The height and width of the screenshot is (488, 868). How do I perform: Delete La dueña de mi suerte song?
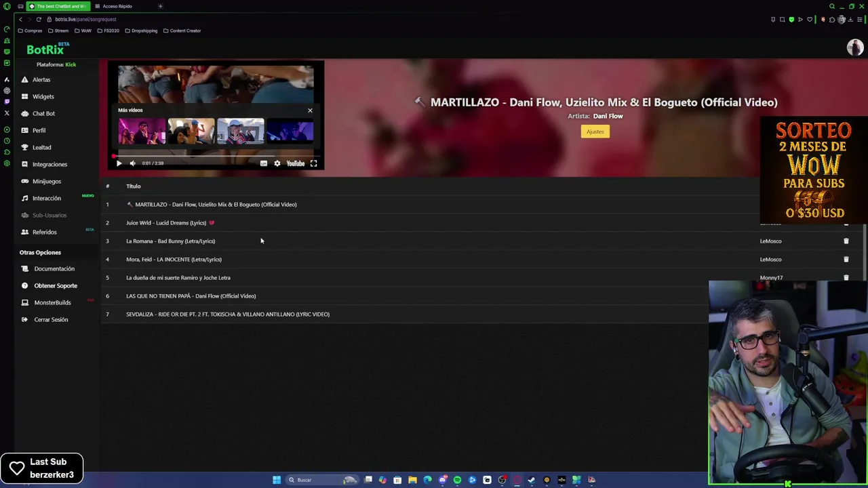pos(846,277)
